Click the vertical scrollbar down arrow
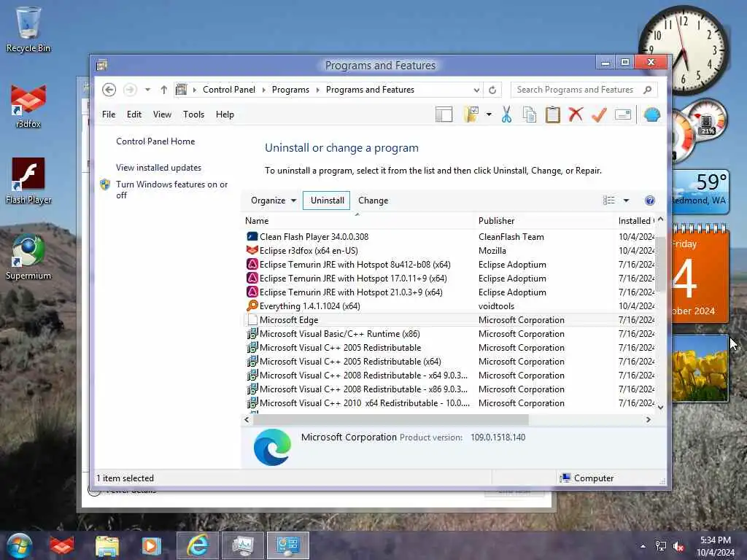 [x=660, y=407]
